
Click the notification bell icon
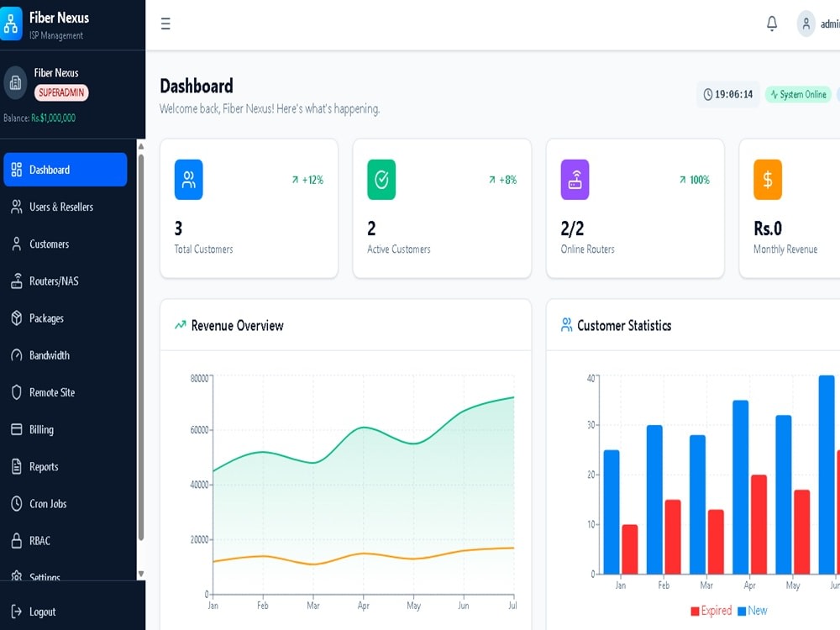click(x=771, y=24)
